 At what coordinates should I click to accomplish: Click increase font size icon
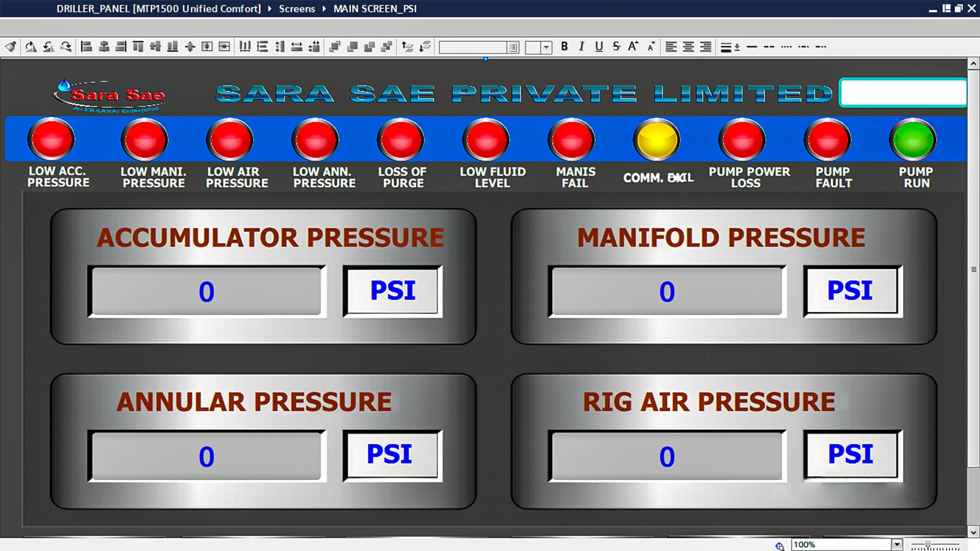coord(633,46)
